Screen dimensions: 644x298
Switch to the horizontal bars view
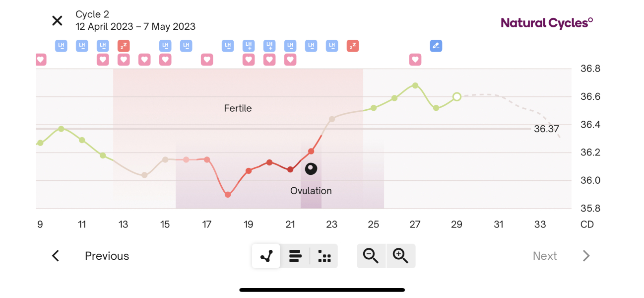coord(295,256)
